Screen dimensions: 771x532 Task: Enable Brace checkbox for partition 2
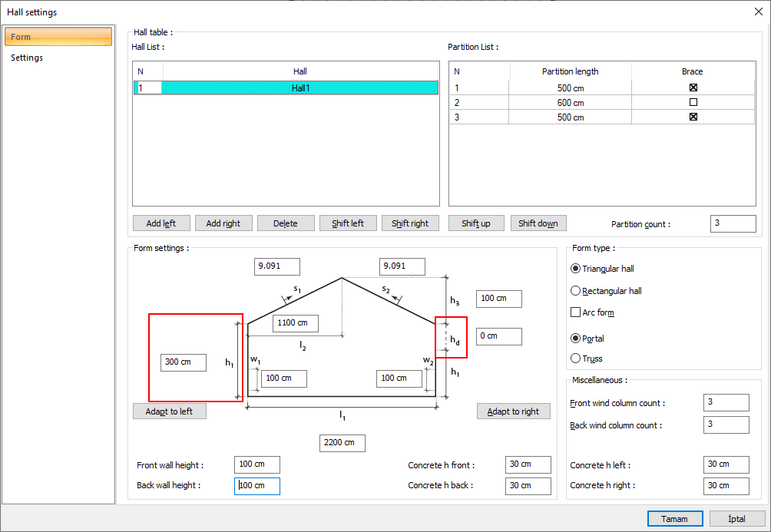[693, 102]
